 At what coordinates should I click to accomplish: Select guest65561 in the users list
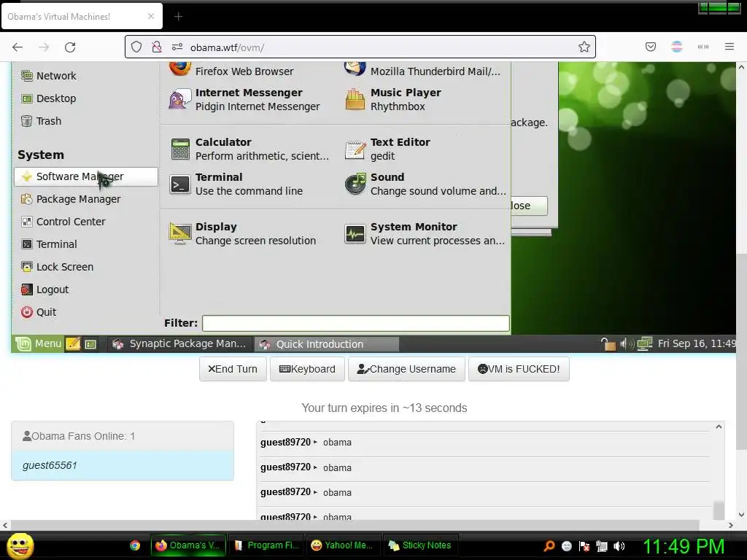tap(123, 465)
